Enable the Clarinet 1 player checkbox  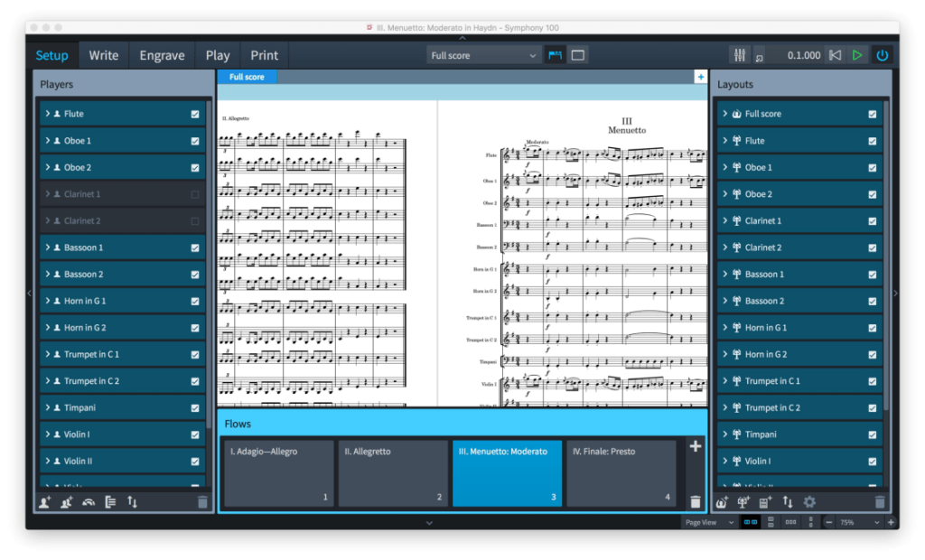point(195,194)
